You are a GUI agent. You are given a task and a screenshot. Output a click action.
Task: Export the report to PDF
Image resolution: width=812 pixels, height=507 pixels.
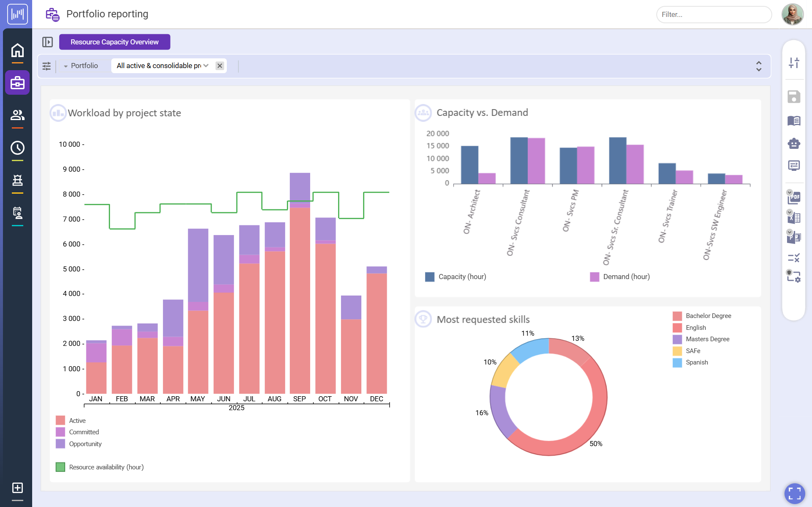pyautogui.click(x=794, y=197)
